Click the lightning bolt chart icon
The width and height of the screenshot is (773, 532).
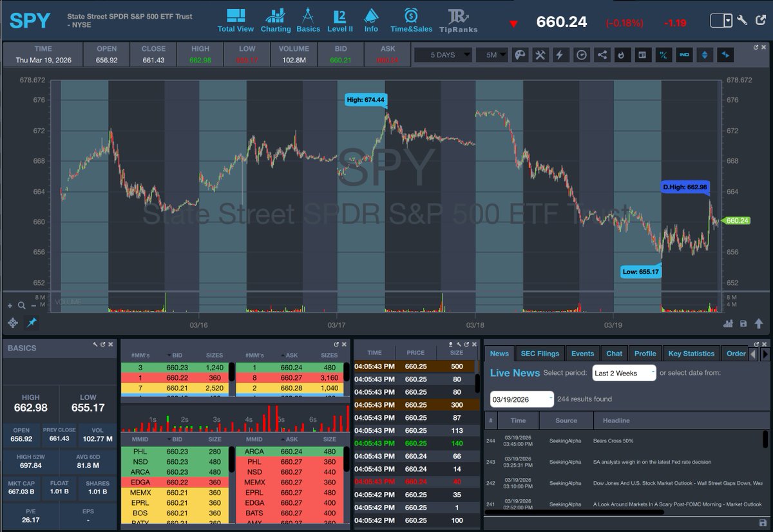[x=559, y=55]
